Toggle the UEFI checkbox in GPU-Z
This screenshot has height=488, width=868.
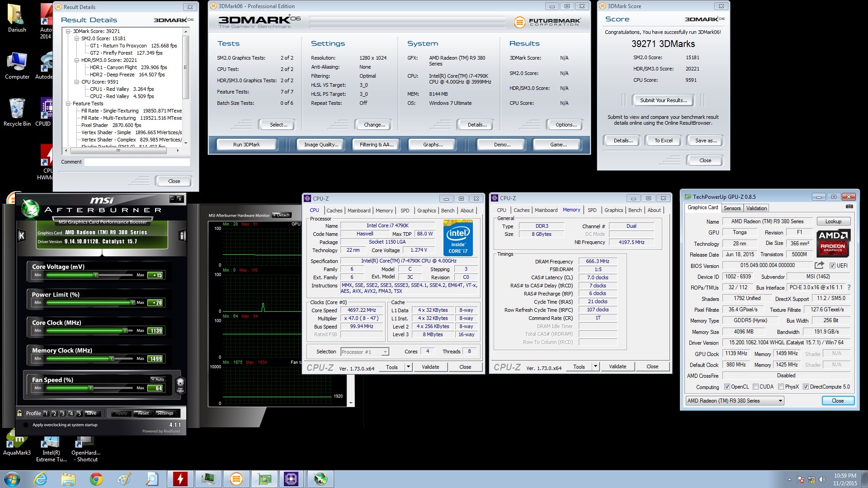coord(832,266)
